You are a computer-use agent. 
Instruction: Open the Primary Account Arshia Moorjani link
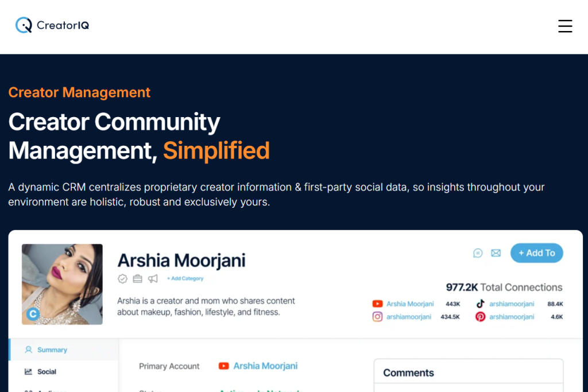[265, 366]
